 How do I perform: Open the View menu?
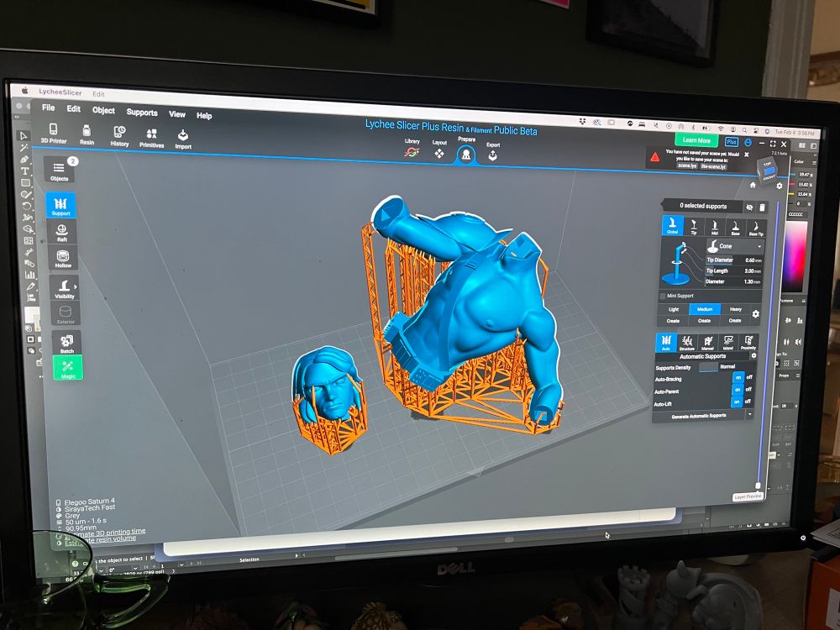pos(176,114)
